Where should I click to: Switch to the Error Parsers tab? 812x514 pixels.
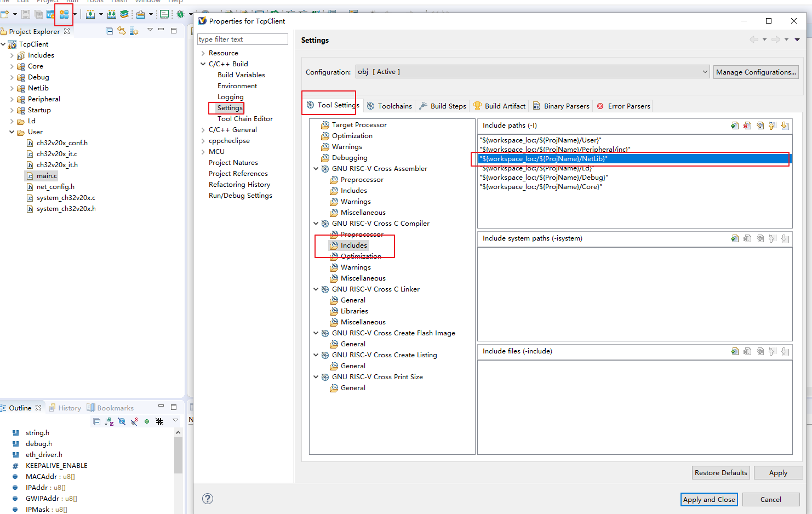624,106
